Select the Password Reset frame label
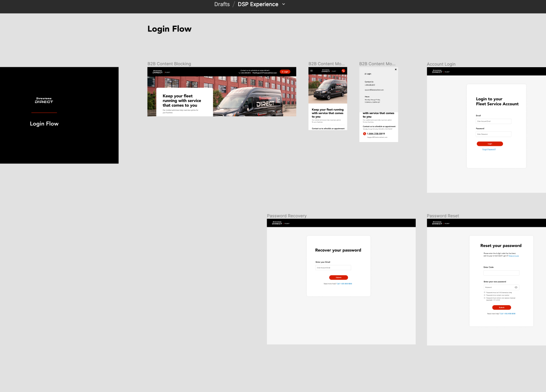This screenshot has height=392, width=546. 443,216
